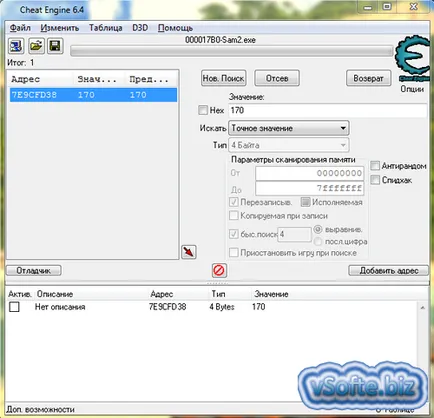
Task: Open the Таблица menu
Action: [x=105, y=28]
